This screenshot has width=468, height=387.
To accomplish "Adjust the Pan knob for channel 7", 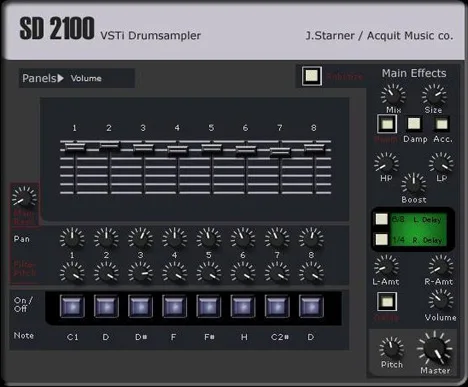I will click(x=277, y=239).
